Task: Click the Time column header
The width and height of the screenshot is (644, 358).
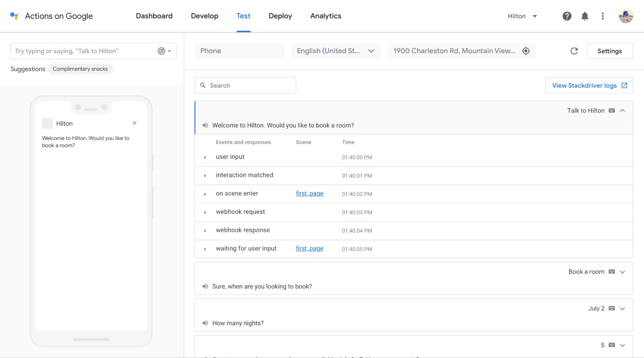Action: [348, 142]
